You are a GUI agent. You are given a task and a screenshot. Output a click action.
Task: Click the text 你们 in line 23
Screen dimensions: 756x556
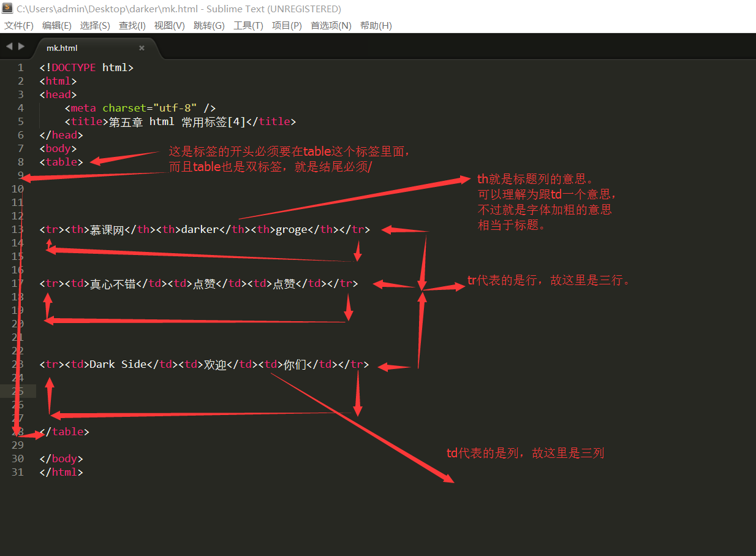(x=294, y=364)
